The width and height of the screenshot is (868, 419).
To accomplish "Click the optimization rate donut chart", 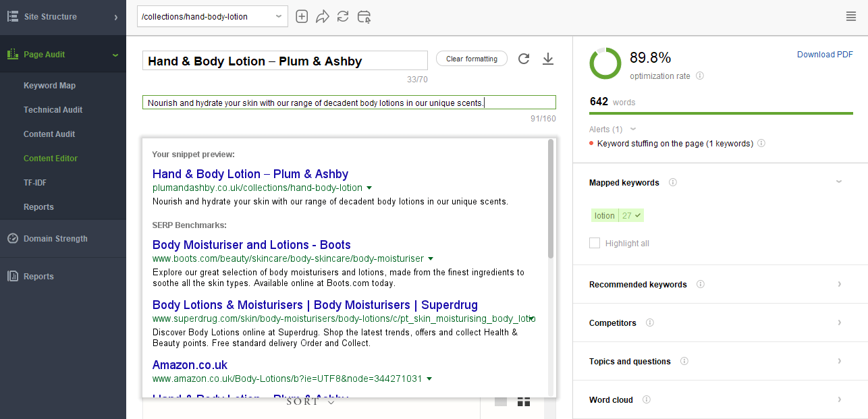I will (605, 63).
